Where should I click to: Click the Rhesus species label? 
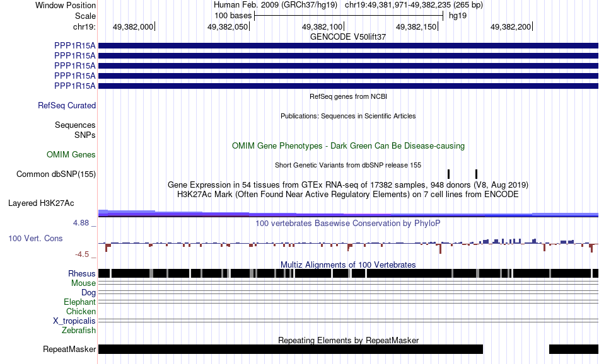pos(82,273)
